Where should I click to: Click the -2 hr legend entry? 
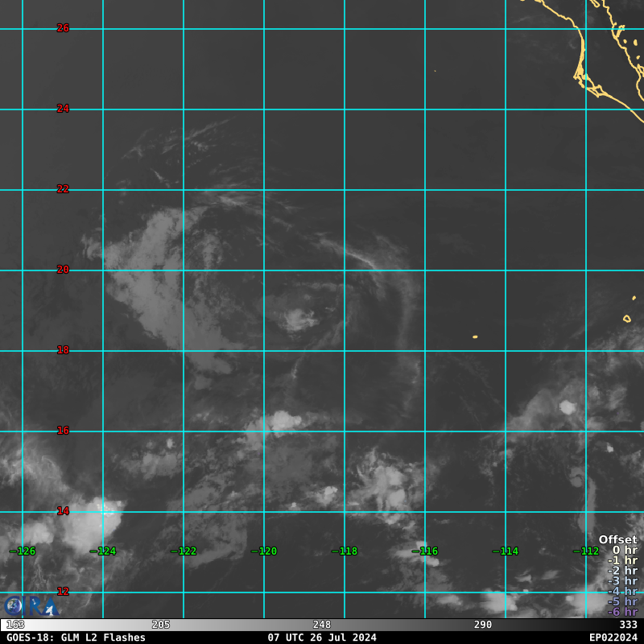[x=622, y=571]
